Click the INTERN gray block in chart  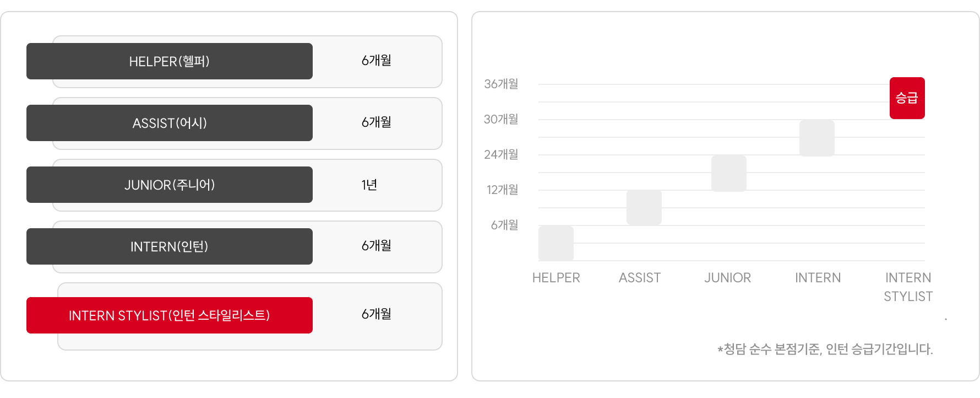[x=817, y=138]
